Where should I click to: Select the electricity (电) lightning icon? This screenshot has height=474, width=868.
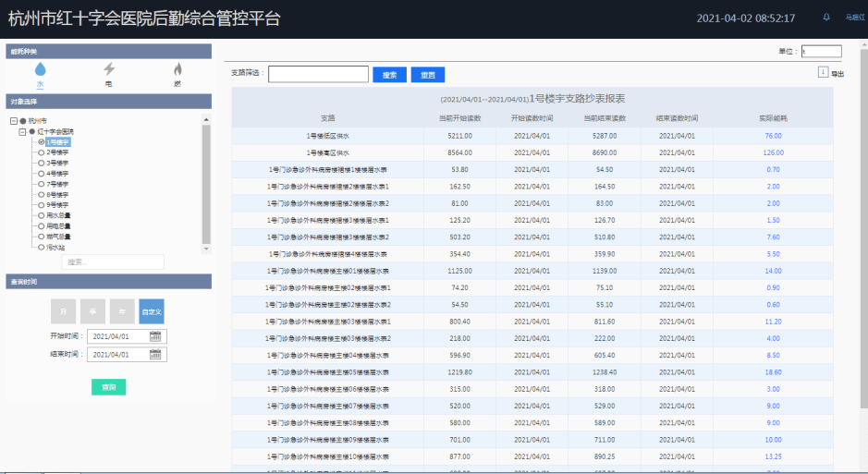point(109,69)
